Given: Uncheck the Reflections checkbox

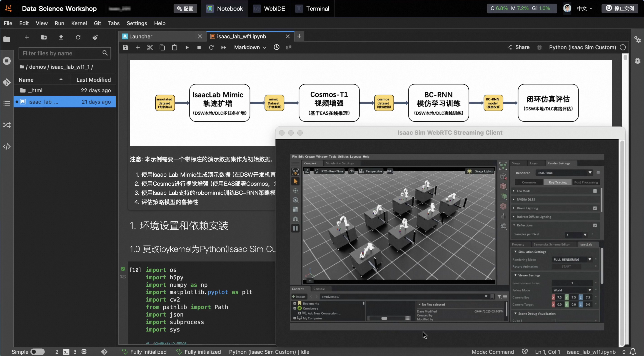Looking at the screenshot, I should pyautogui.click(x=595, y=225).
